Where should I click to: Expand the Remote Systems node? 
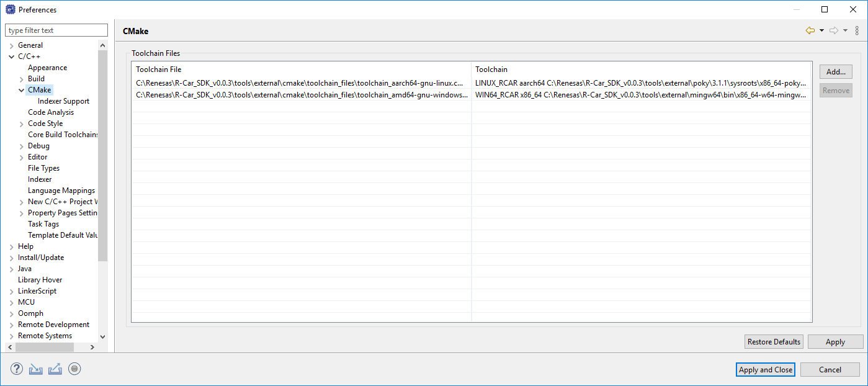pyautogui.click(x=12, y=336)
